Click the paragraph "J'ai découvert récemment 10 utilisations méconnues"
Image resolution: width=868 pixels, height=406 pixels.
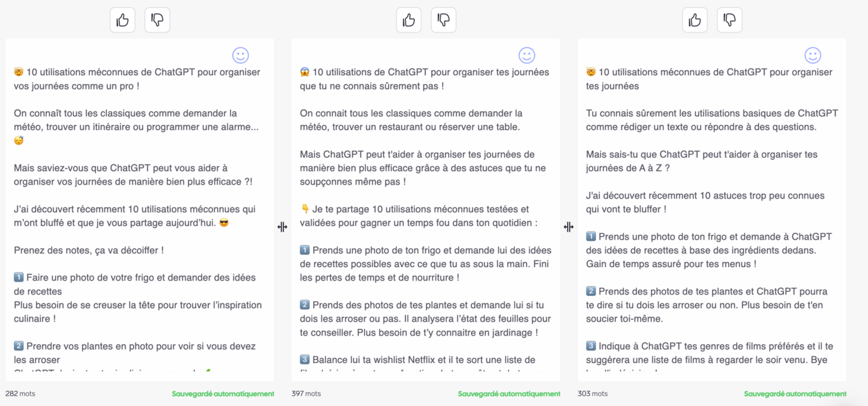(135, 215)
